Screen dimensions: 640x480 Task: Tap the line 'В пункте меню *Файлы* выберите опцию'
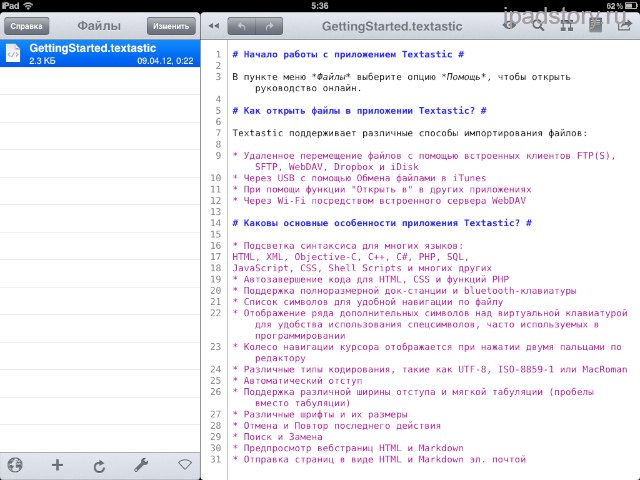click(x=401, y=82)
